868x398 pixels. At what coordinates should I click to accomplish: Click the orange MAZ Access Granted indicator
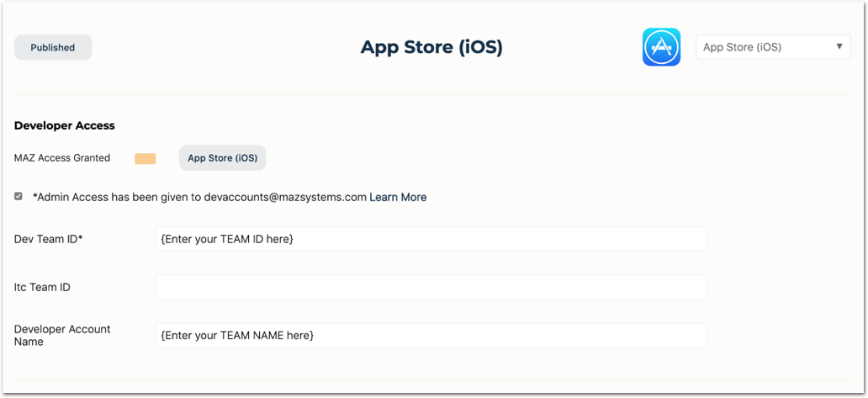145,159
